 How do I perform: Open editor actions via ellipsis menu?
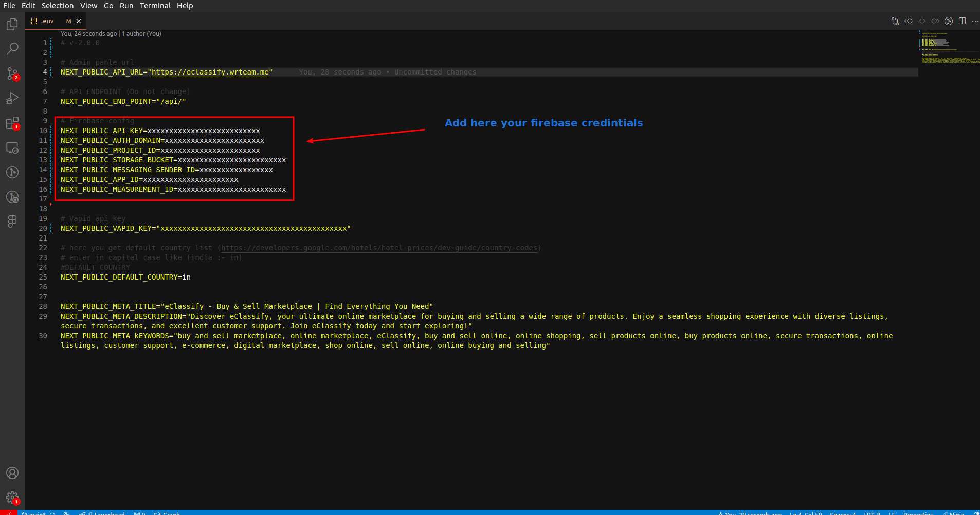coord(975,21)
